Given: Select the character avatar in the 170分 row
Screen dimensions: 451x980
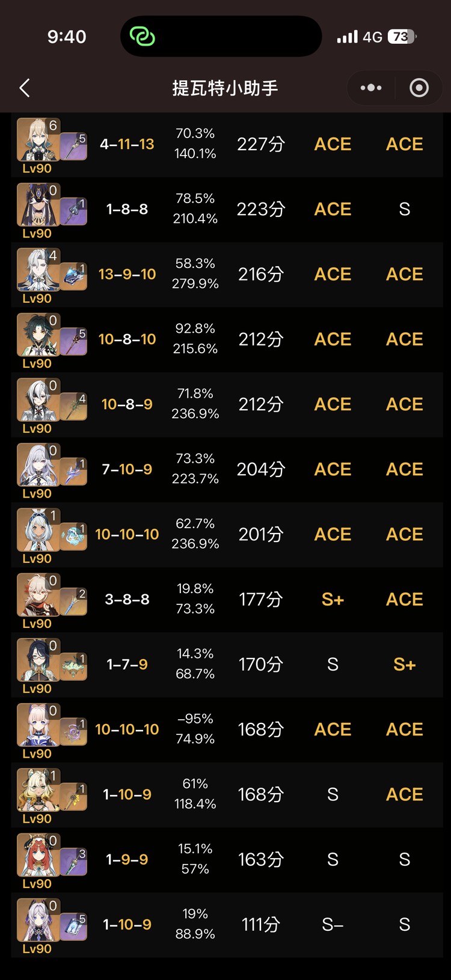Looking at the screenshot, I should (37, 662).
